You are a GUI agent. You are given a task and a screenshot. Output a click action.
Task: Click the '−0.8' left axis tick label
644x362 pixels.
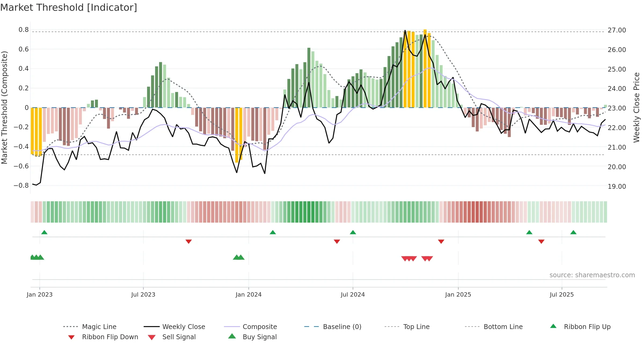tap(21, 186)
